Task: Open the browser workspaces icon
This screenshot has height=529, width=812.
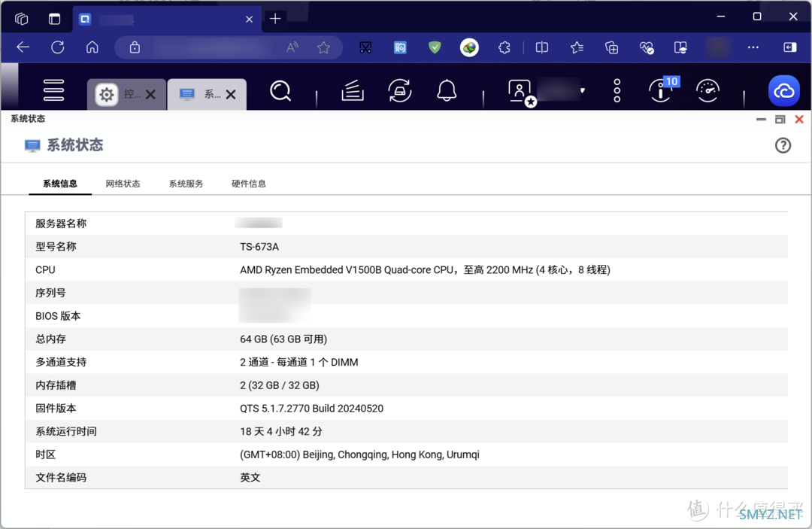Action: [21, 19]
